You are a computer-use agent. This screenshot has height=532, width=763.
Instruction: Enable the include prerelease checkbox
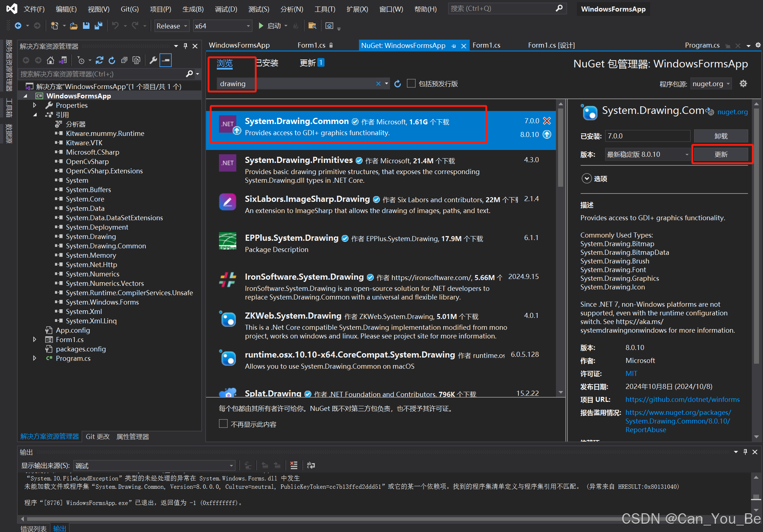[x=411, y=84]
